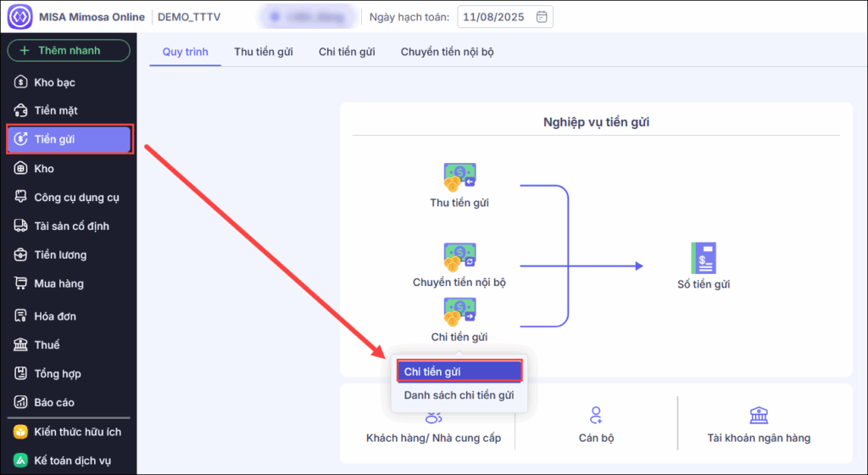This screenshot has height=475, width=868.
Task: Click the Tài sản cố định truck icon
Action: point(20,226)
